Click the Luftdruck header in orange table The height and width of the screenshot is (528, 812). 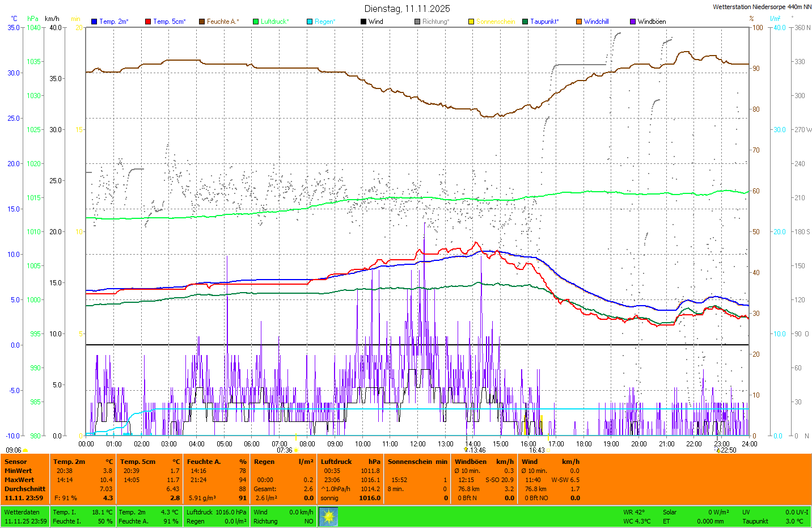(336, 462)
